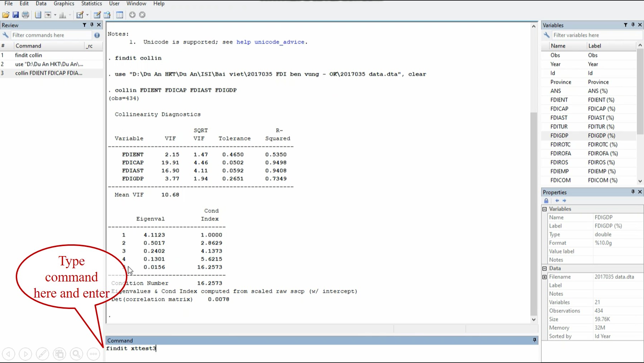The height and width of the screenshot is (363, 644).
Task: Open the Do-file Editor dropdown arrow
Action: [87, 15]
